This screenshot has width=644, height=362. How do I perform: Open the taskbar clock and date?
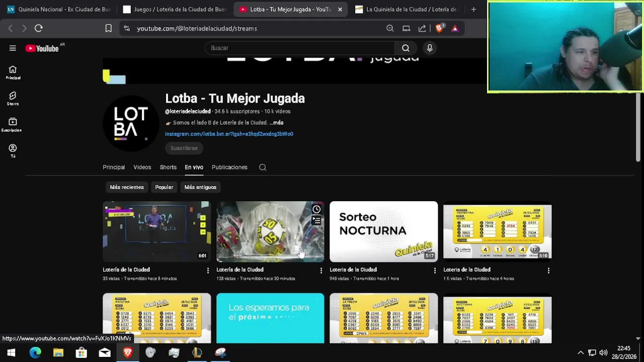point(623,352)
